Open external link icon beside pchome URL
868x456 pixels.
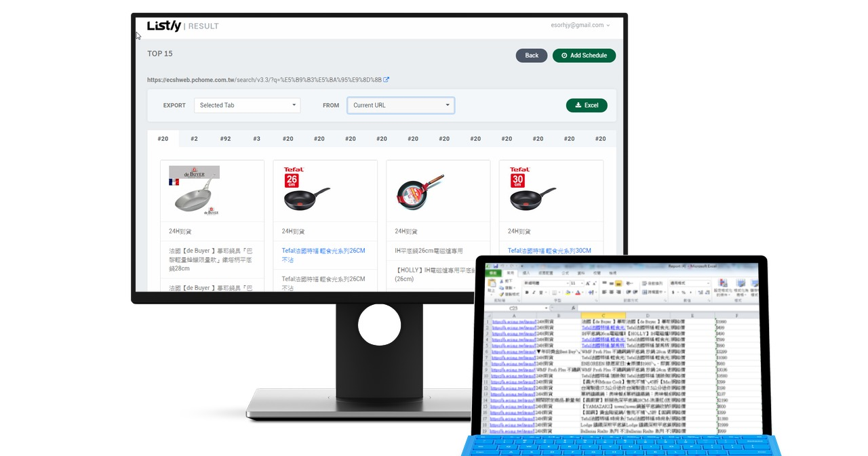pos(387,80)
